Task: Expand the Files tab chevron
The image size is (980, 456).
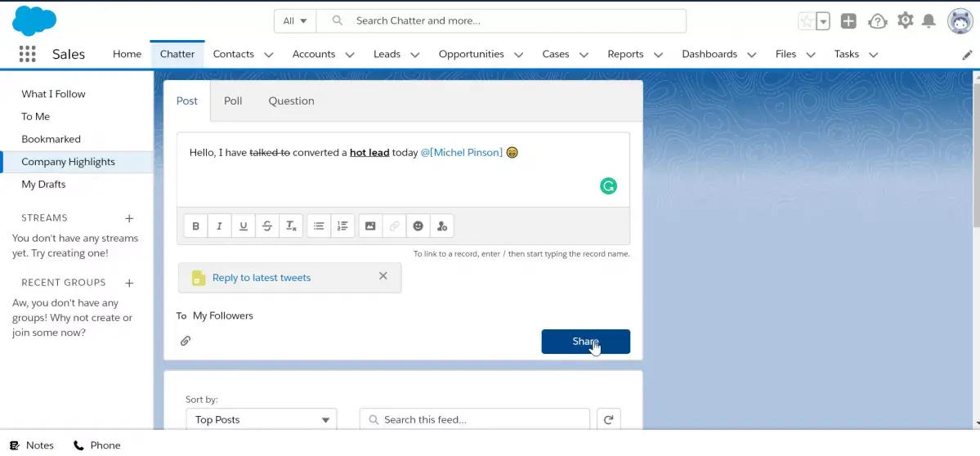Action: (x=811, y=55)
